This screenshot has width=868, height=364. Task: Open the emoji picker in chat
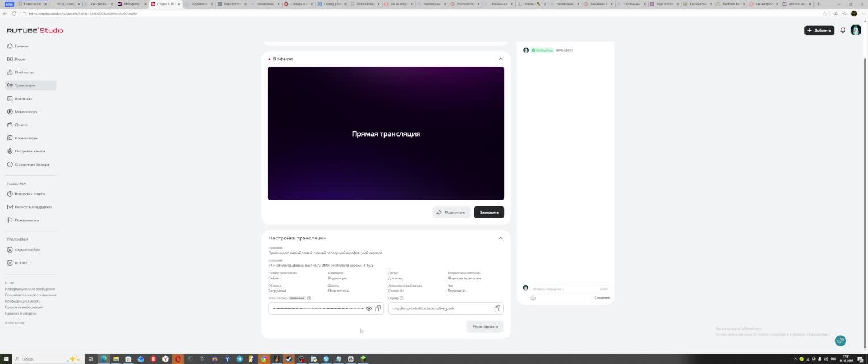coord(533,298)
